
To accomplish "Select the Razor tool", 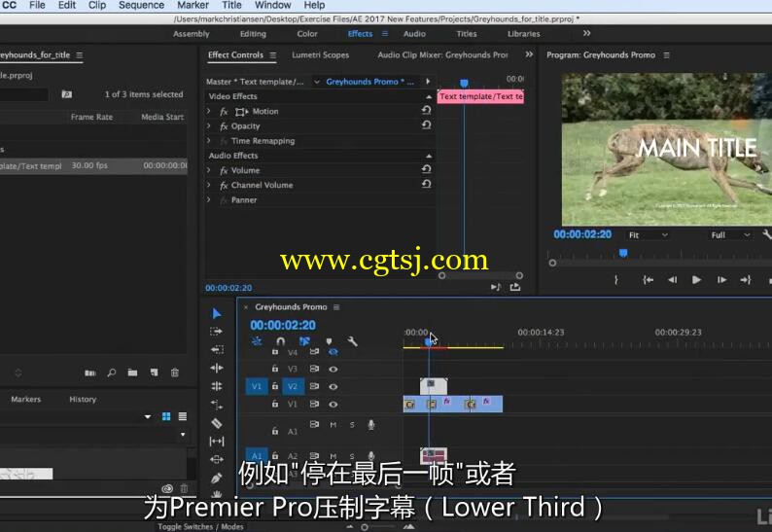I will click(x=217, y=423).
